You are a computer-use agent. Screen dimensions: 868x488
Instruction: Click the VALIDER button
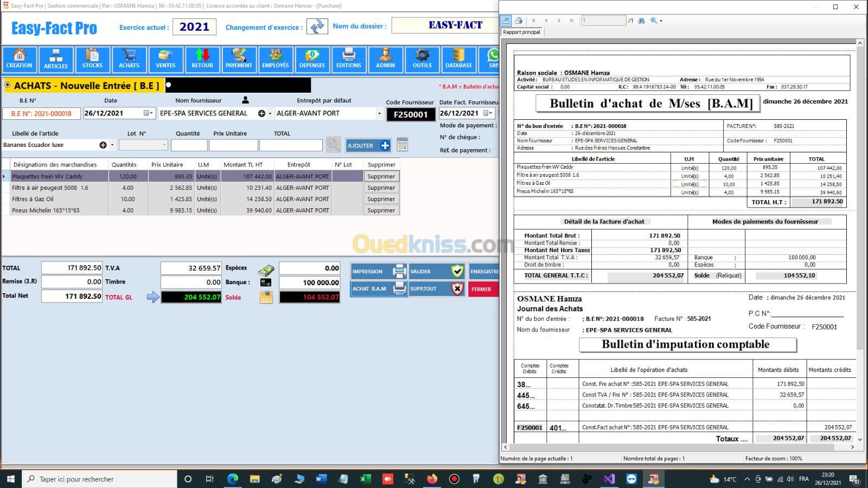click(x=437, y=272)
